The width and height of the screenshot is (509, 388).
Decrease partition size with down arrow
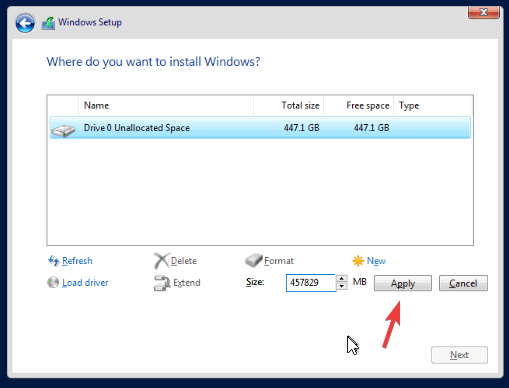(x=342, y=287)
